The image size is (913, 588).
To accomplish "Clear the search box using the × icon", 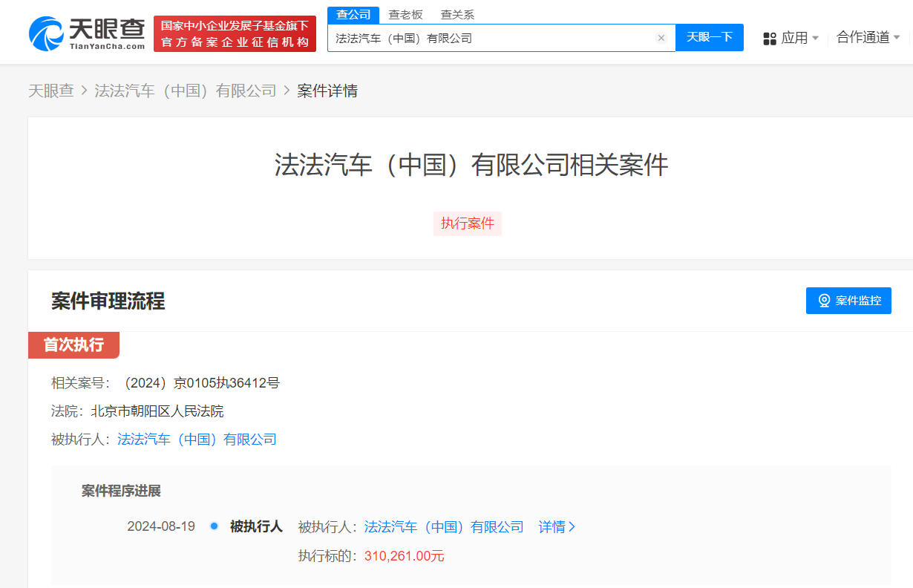I will coord(661,38).
